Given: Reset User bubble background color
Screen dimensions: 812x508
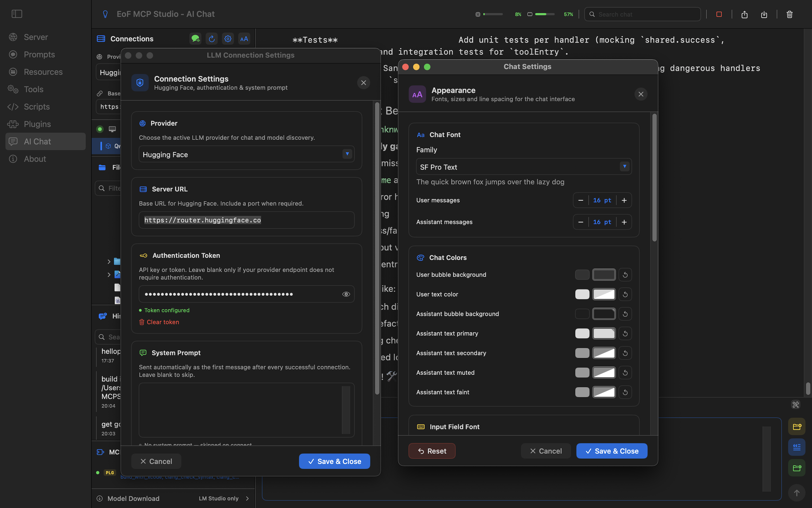Looking at the screenshot, I should point(625,275).
